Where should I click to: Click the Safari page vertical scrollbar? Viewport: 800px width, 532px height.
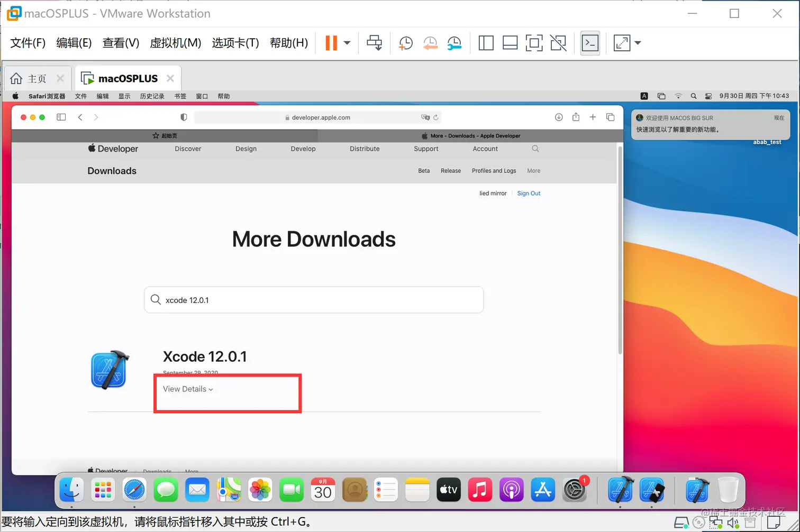pos(620,251)
